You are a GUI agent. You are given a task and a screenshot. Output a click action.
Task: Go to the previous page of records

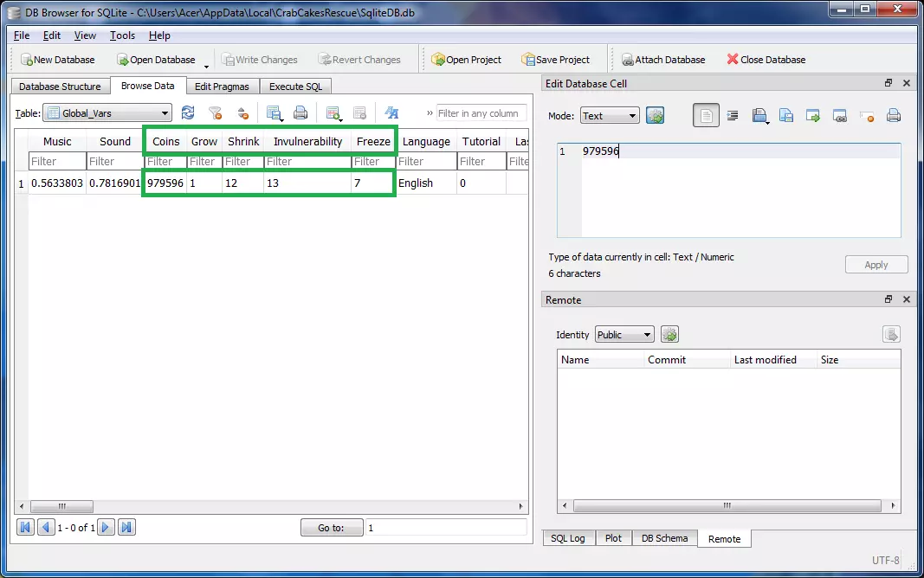(46, 527)
